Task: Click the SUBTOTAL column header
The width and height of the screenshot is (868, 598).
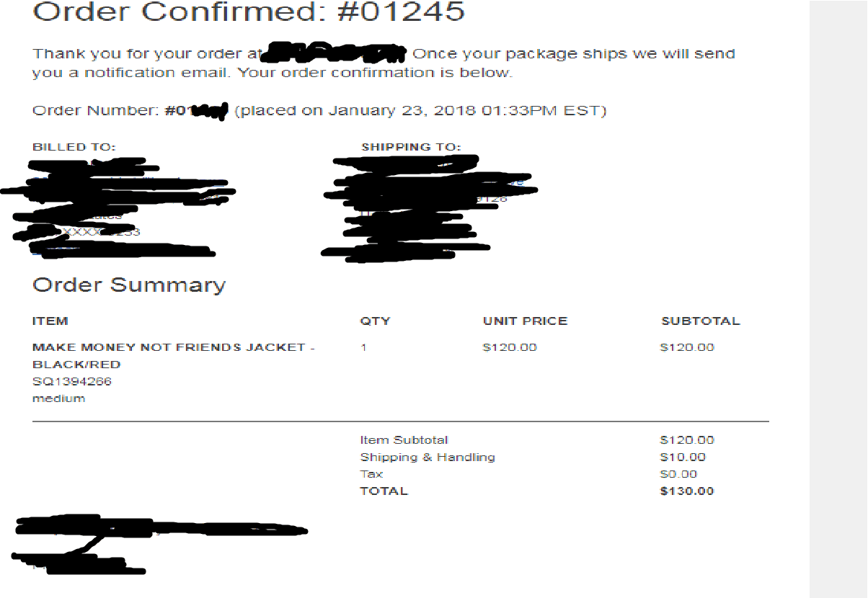Action: pyautogui.click(x=700, y=321)
